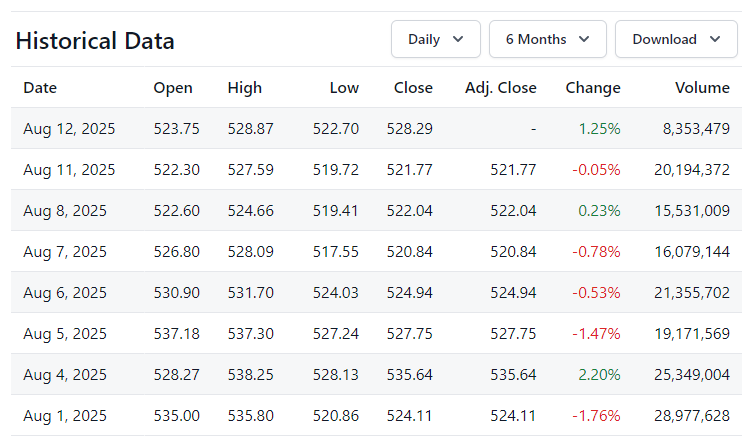Open the Daily interval dropdown
Image resolution: width=747 pixels, height=436 pixels.
click(435, 39)
